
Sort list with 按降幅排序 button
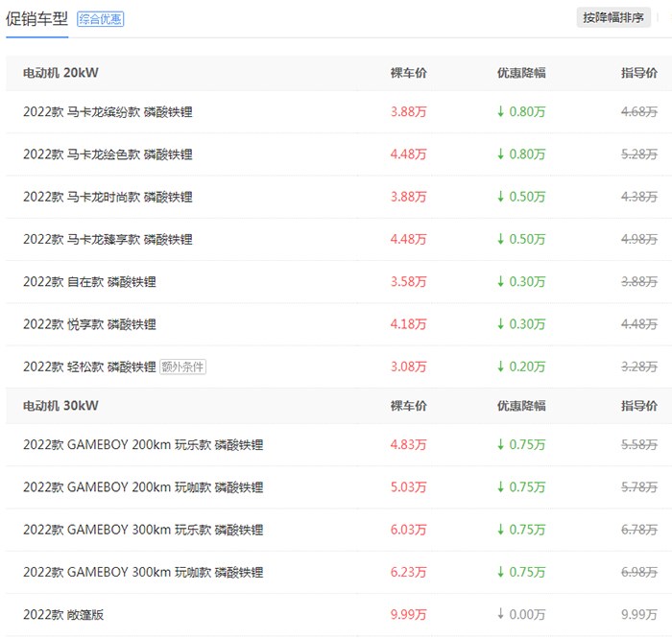(613, 17)
